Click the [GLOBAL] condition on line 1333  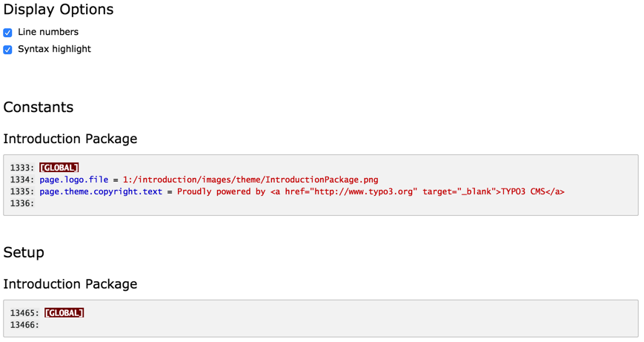[59, 168]
